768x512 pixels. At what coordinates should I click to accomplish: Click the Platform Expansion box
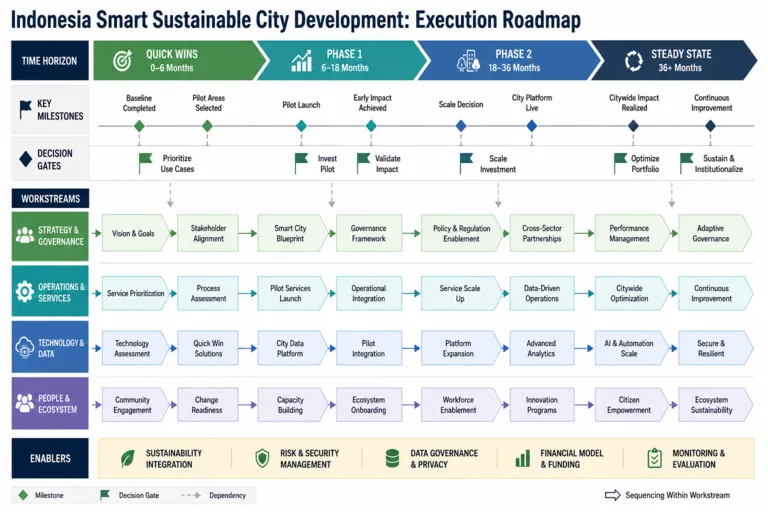[x=461, y=348]
